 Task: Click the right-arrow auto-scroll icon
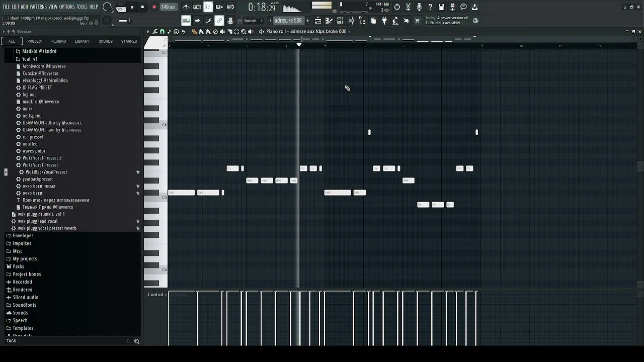[x=197, y=21]
